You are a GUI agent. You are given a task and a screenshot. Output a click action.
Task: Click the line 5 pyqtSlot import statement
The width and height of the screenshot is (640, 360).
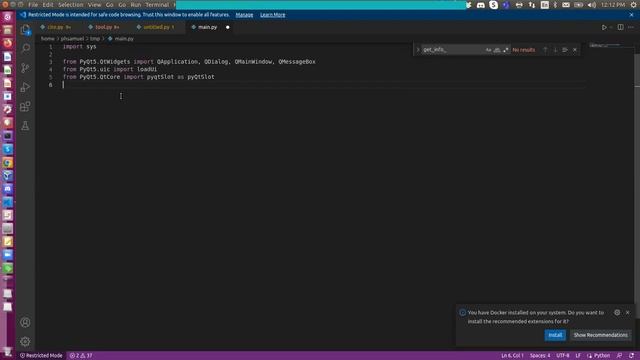pyautogui.click(x=138, y=77)
